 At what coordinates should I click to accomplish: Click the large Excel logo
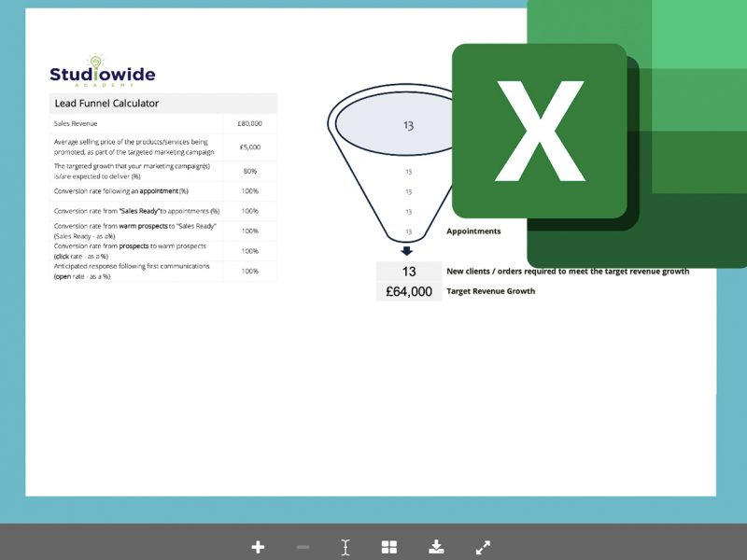599,133
